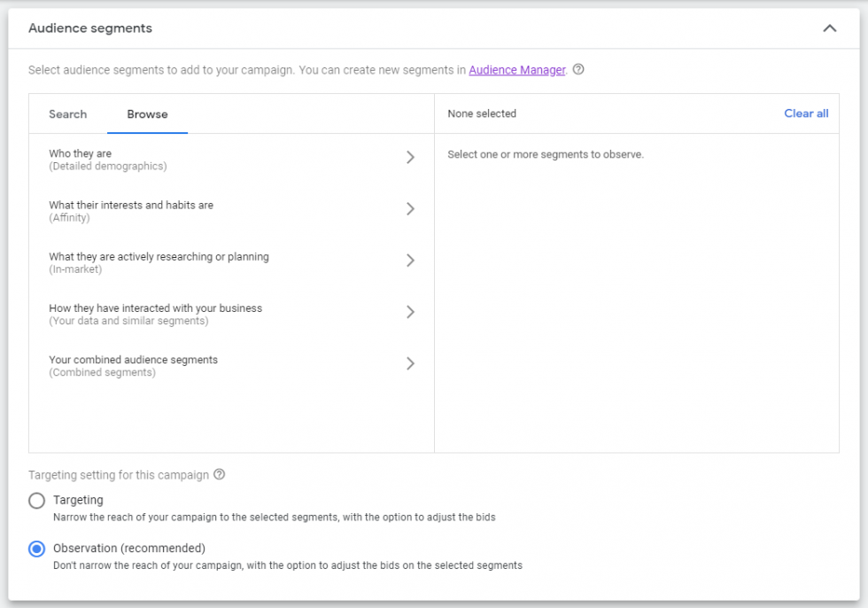
Task: Click the Audience segments header title
Action: [x=89, y=27]
